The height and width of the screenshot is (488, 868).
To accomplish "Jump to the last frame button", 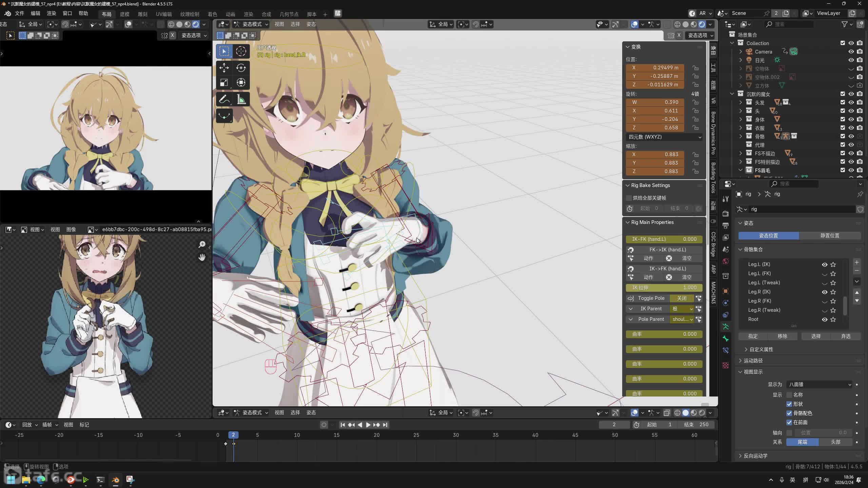I will point(385,425).
